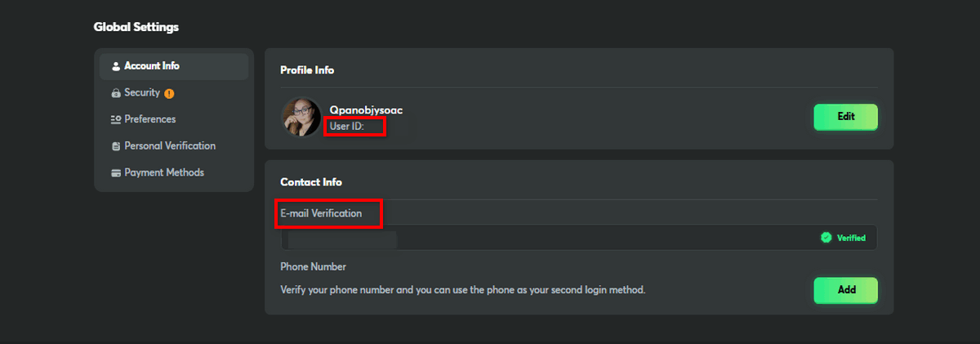The width and height of the screenshot is (980, 344).
Task: Open the Account Info section
Action: click(152, 66)
